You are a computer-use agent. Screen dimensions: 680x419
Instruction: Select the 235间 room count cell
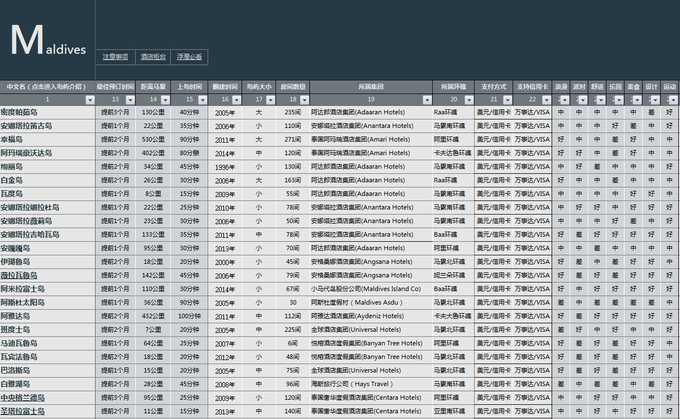click(293, 112)
